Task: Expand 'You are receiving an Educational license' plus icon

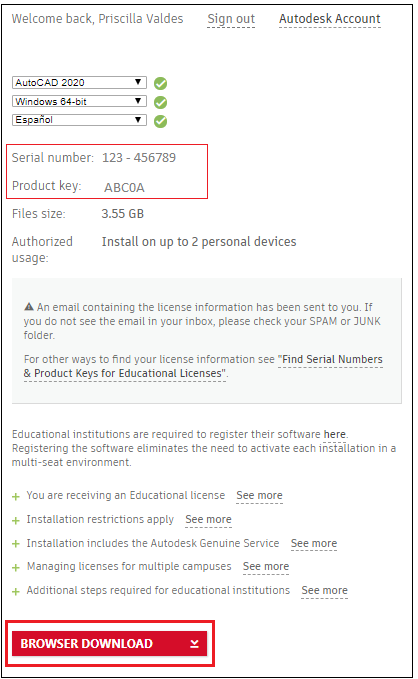Action: coord(16,497)
